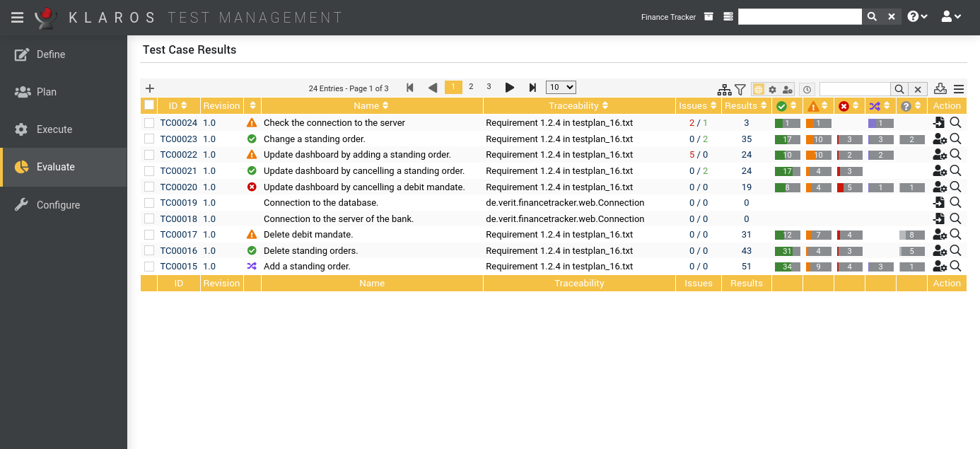Viewport: 980px width, 449px height.
Task: Open the magnifier details icon for TC00024
Action: click(956, 122)
